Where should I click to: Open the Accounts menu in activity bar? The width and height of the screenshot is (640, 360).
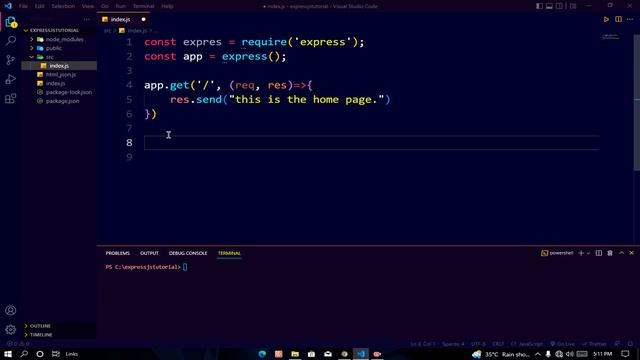click(x=11, y=310)
